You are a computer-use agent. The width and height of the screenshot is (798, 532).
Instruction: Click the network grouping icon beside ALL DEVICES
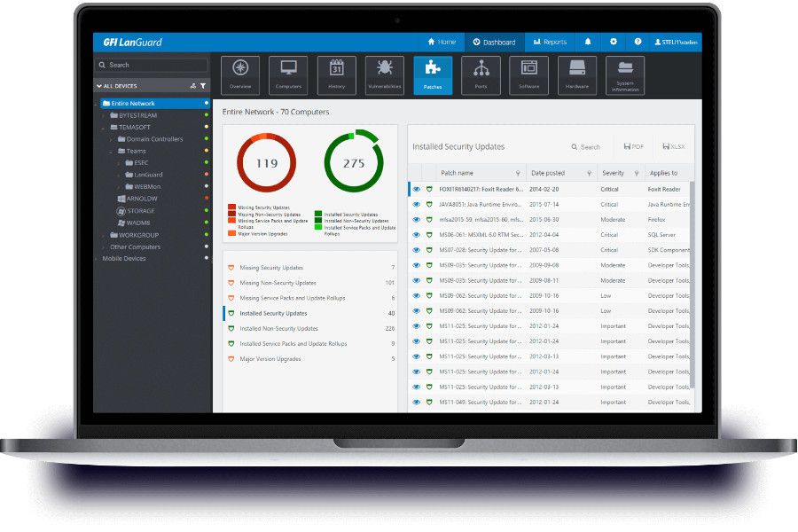click(193, 86)
